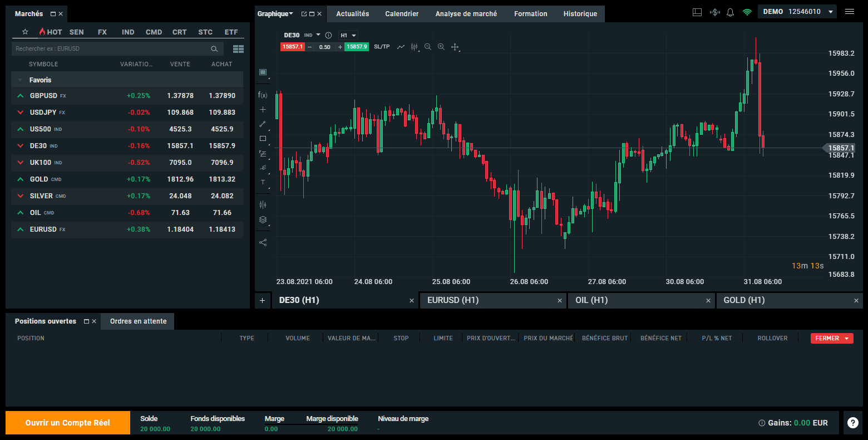Image resolution: width=868 pixels, height=440 pixels.
Task: Switch to line chart view icon
Action: coord(401,47)
